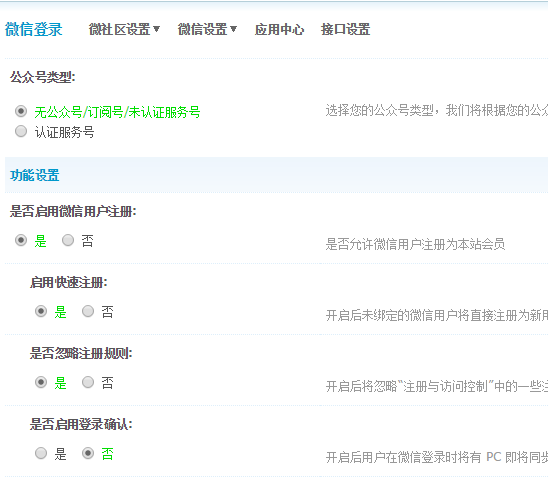Image resolution: width=548 pixels, height=488 pixels.
Task: Click the arrow beside 微信设置
Action: 233,29
